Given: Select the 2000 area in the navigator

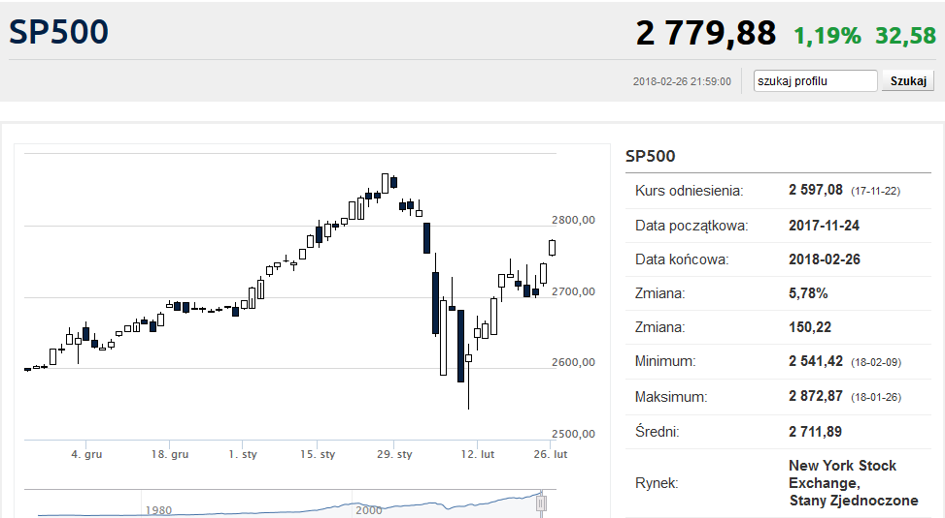Looking at the screenshot, I should 369,510.
